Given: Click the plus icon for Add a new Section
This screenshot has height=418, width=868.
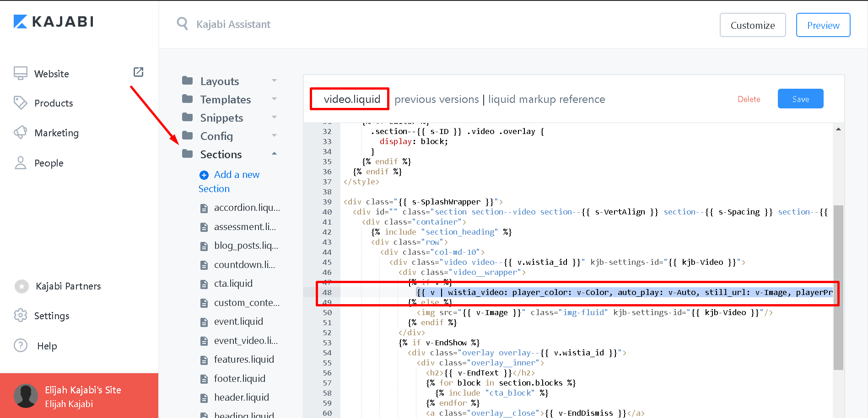Looking at the screenshot, I should coord(204,175).
